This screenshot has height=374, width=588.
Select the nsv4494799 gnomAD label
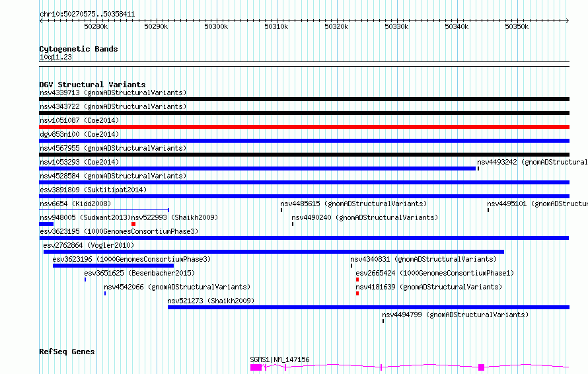[x=455, y=315]
